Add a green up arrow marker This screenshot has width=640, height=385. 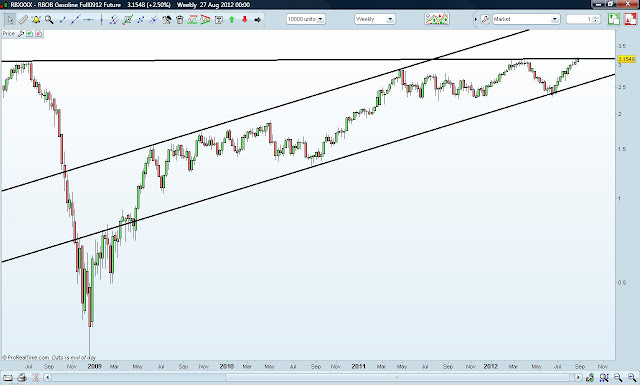click(231, 20)
